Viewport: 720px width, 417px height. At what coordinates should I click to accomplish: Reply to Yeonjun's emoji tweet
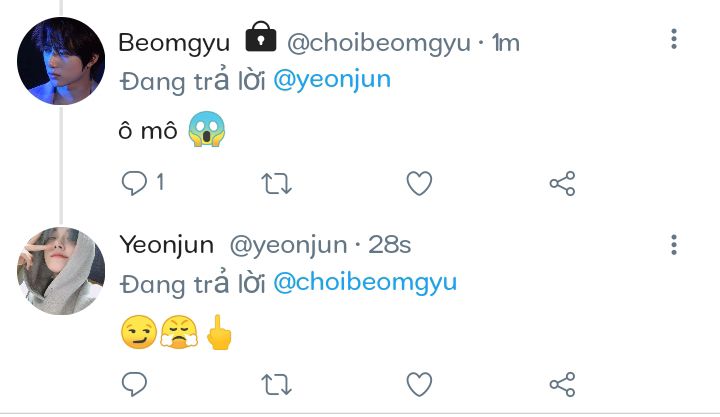(x=134, y=384)
